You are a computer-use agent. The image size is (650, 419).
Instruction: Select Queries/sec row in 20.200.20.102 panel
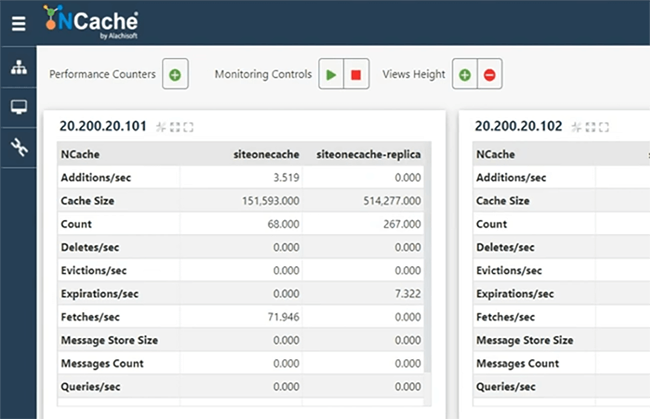pos(561,386)
